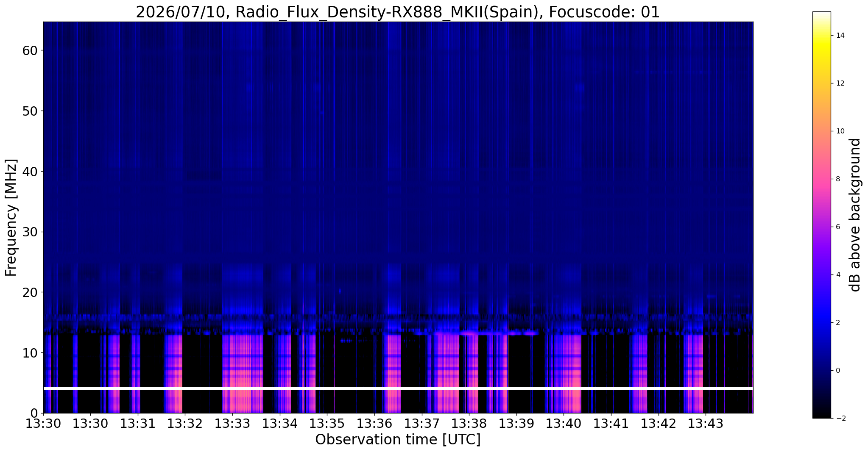Image resolution: width=868 pixels, height=452 pixels.
Task: Click the 60 MHz frequency tick label
Action: (30, 50)
